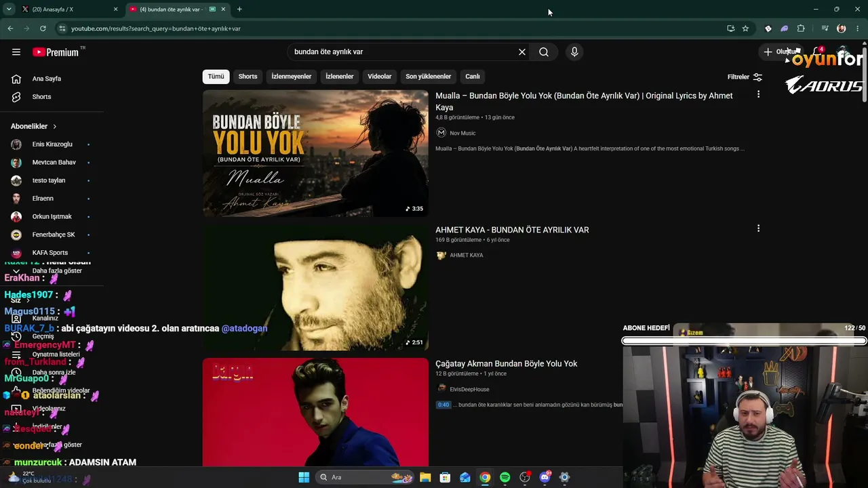The width and height of the screenshot is (868, 488).
Task: Open Nov Music channel name link
Action: point(462,134)
